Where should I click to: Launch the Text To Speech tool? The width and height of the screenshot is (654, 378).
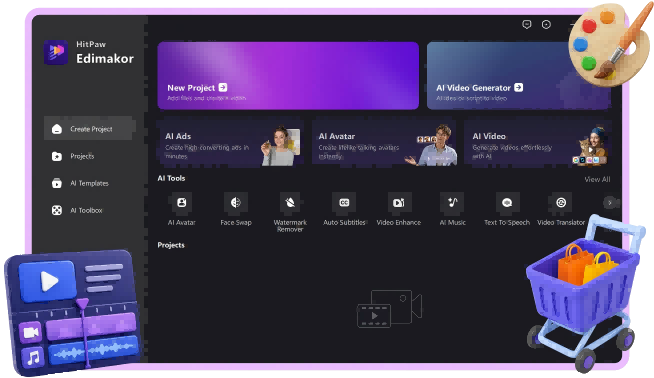pos(507,203)
